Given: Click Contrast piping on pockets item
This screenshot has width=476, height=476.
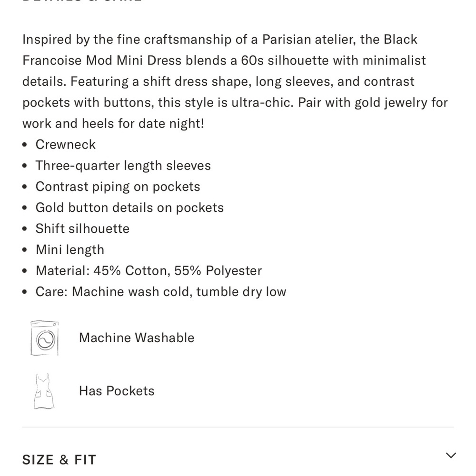Looking at the screenshot, I should 118,187.
